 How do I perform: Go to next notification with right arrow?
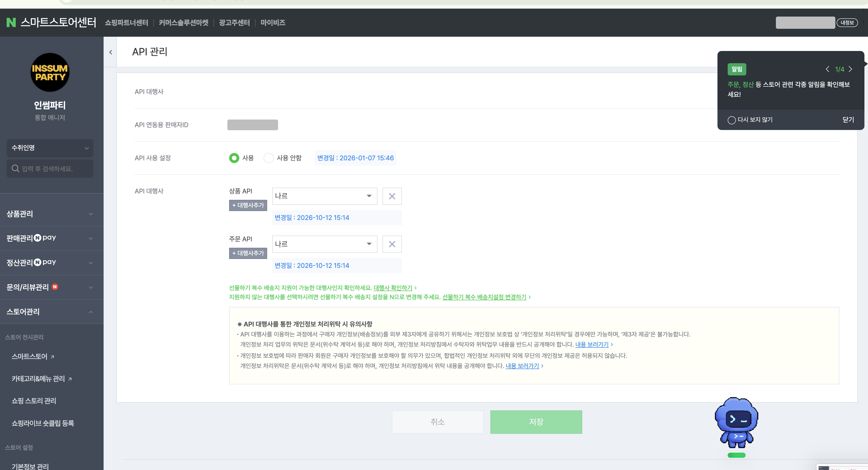(850, 69)
